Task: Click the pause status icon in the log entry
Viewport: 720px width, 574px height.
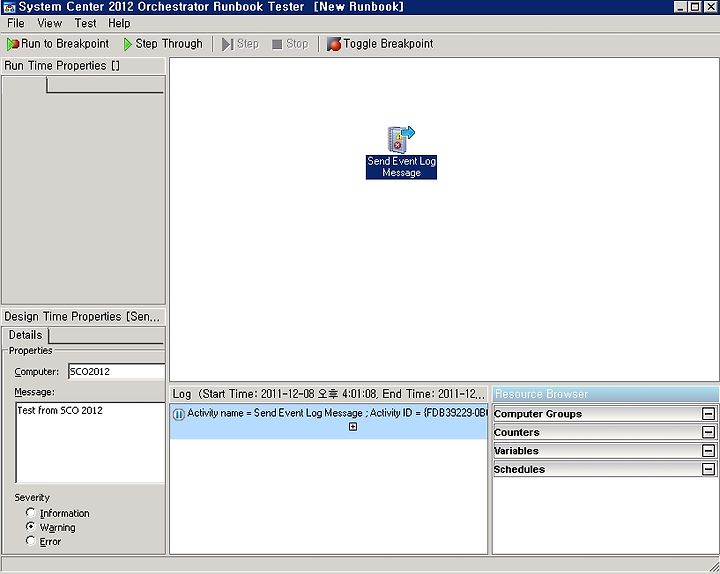Action: (x=179, y=414)
